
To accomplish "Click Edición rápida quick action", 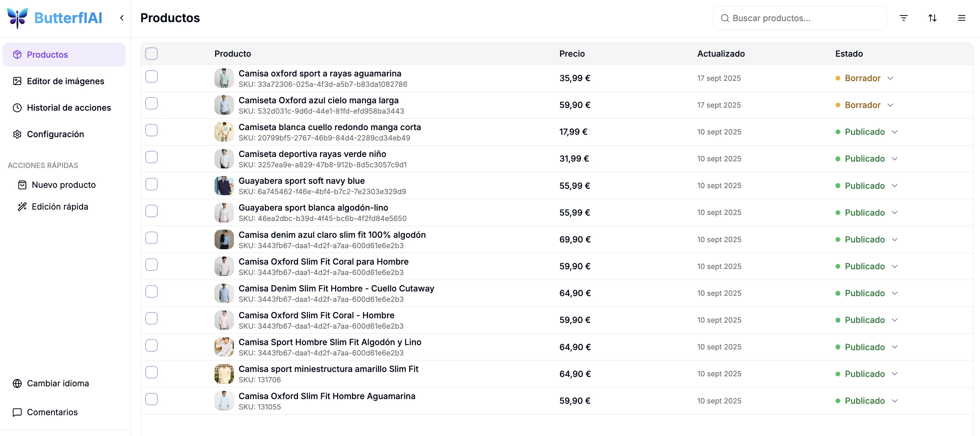I will [x=60, y=207].
